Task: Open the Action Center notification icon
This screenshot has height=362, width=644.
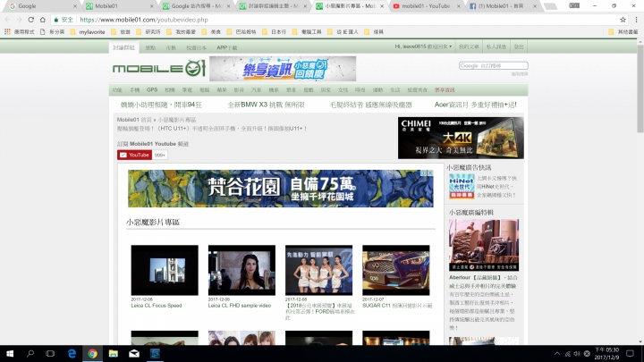Action: tap(630, 353)
